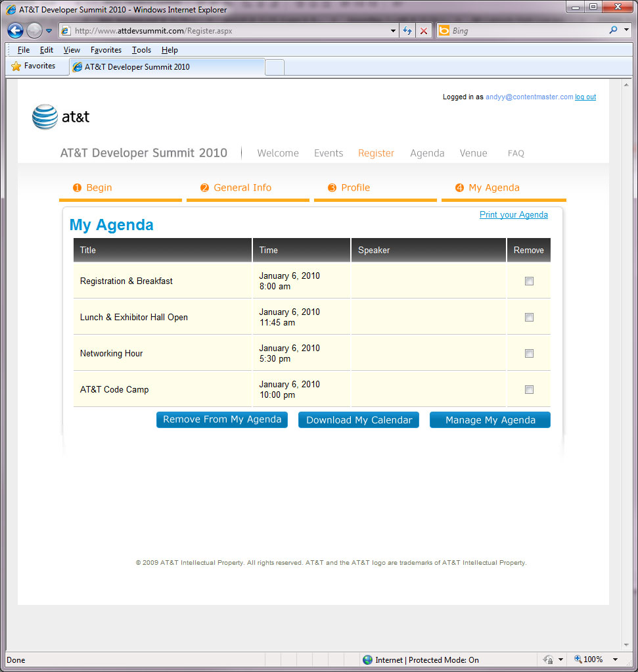Image resolution: width=638 pixels, height=672 pixels.
Task: Check Remove box for AT&T Code Camp
Action: pos(529,389)
